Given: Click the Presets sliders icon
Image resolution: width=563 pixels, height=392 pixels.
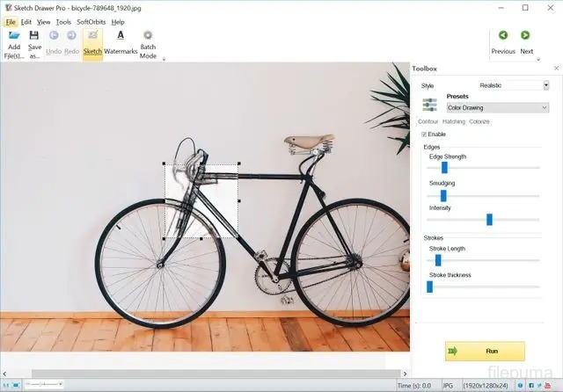Looking at the screenshot, I should point(429,105).
